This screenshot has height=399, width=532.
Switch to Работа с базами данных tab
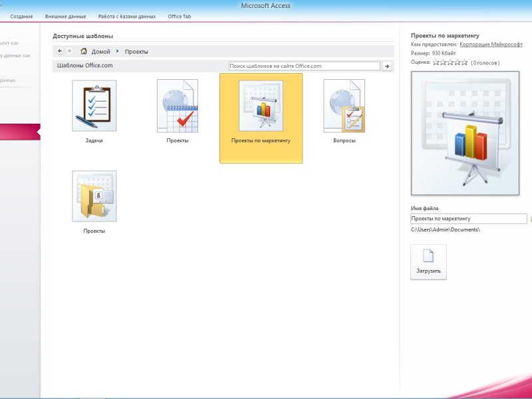(127, 16)
